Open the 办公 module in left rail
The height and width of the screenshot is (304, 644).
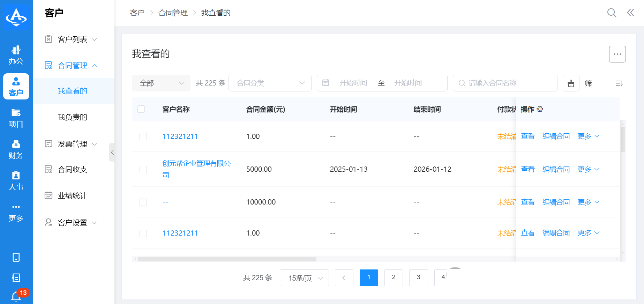(16, 55)
